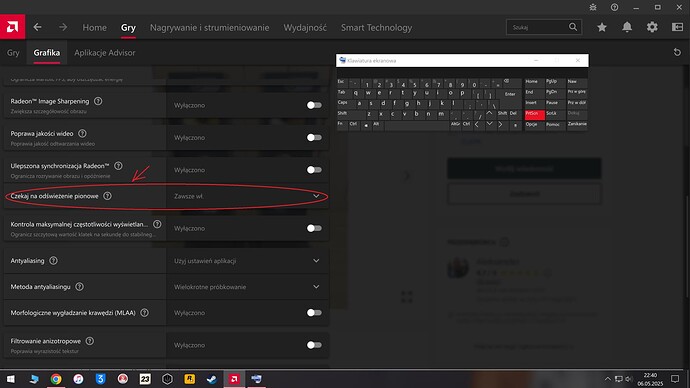This screenshot has height=388, width=690.
Task: Open Aplikacje Advisor subtab
Action: pos(105,53)
